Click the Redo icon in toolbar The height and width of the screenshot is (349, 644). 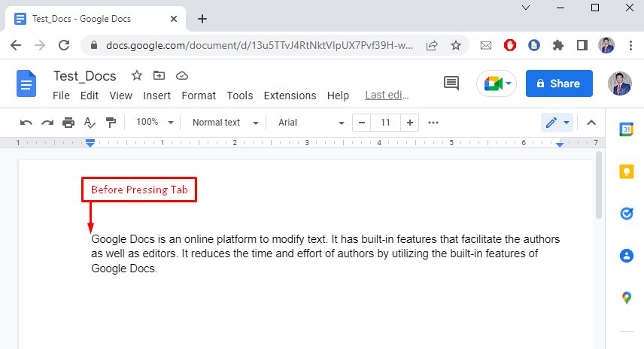(x=47, y=123)
